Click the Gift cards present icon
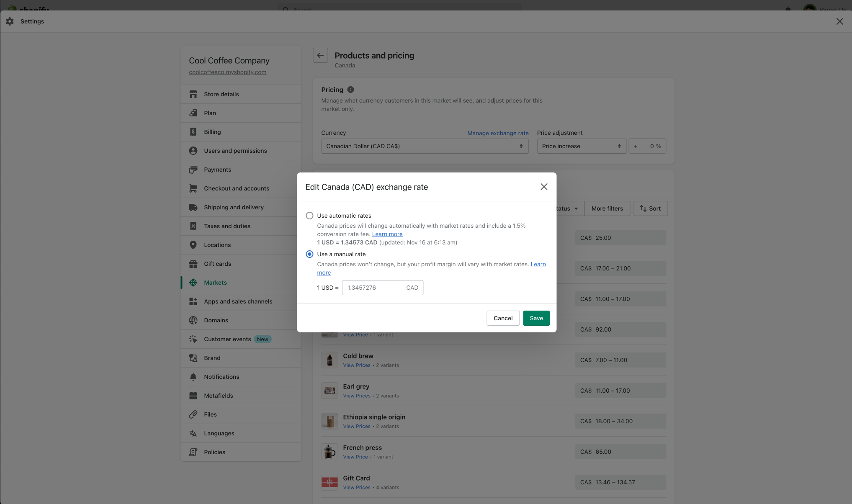This screenshot has height=504, width=852. click(193, 264)
